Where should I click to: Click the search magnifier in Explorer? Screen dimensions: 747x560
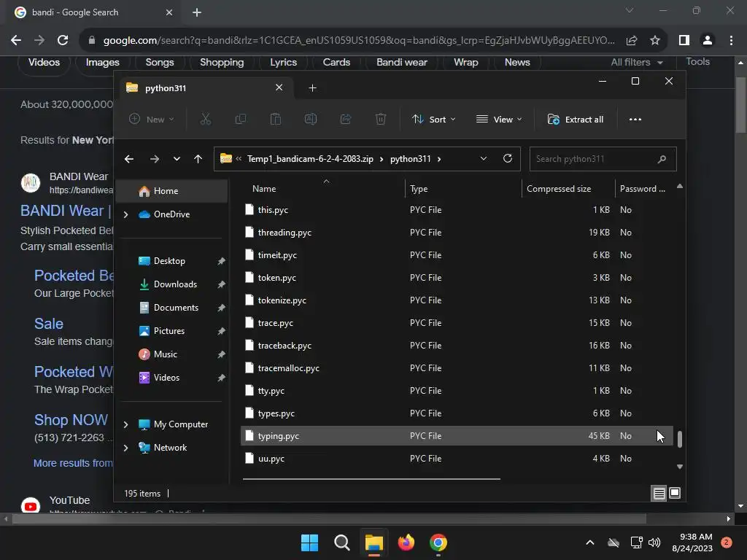pyautogui.click(x=662, y=159)
